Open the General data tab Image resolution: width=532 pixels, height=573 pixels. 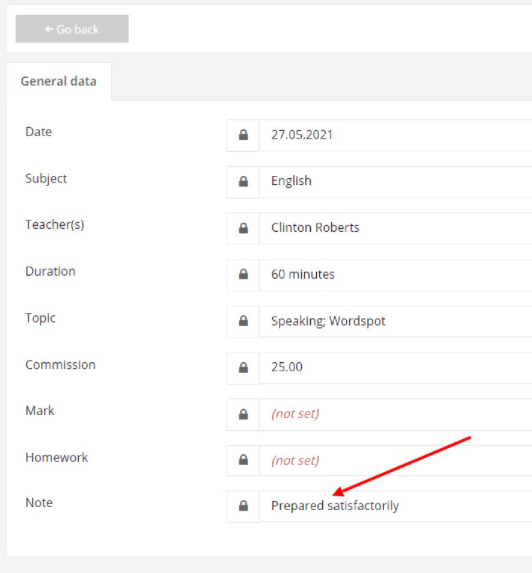[x=59, y=81]
